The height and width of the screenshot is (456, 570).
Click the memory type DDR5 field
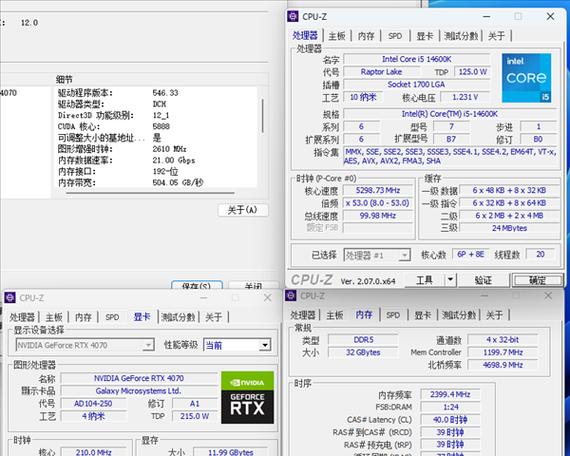click(x=364, y=340)
